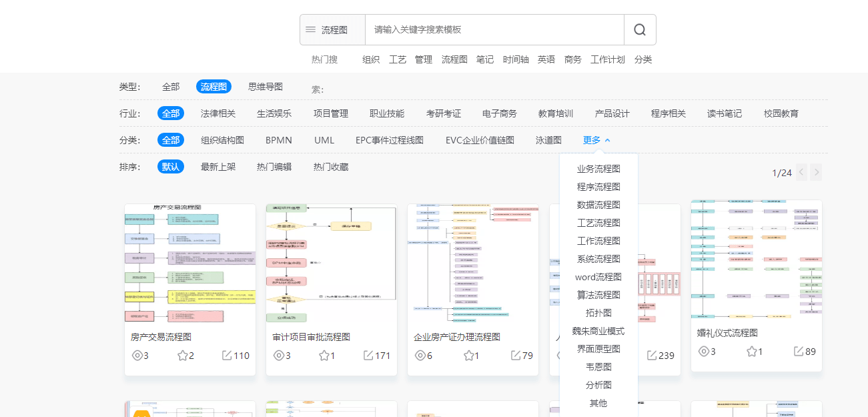Pick 其他 from more menu
Viewport: 868px width, 417px height.
pyautogui.click(x=598, y=403)
